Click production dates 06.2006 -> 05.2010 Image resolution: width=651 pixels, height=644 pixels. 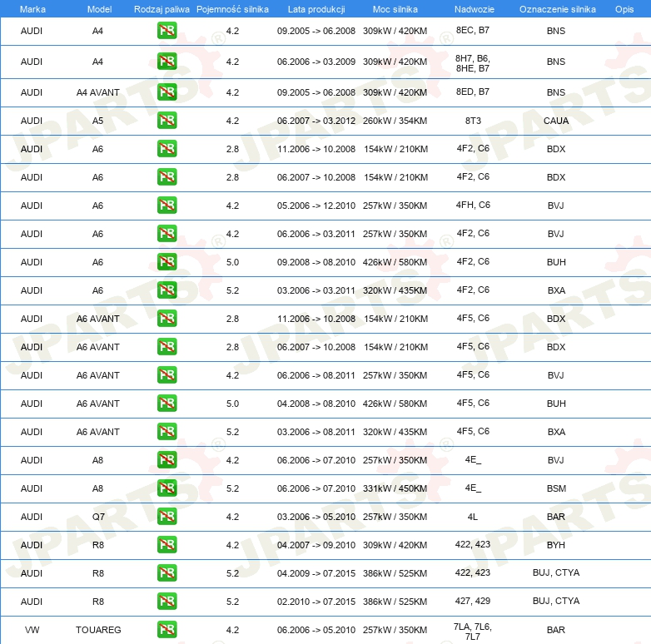coord(316,630)
